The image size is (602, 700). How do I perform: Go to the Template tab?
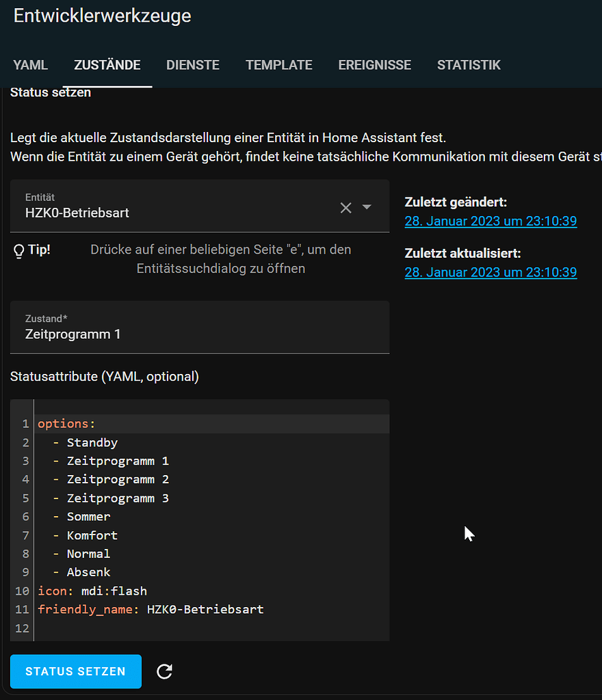pos(279,66)
